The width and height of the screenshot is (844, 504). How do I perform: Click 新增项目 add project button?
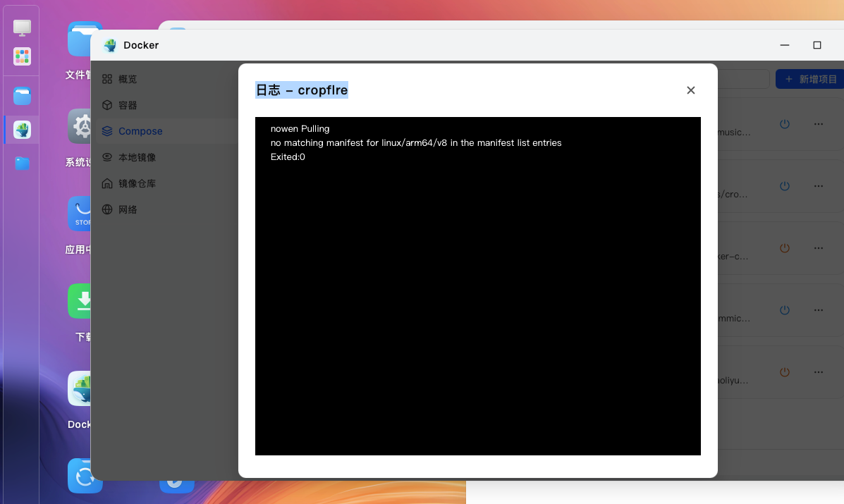point(809,79)
